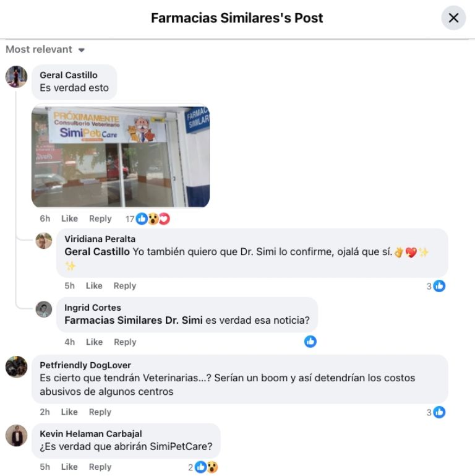Open the Kevin Helaman Carbajal name link
This screenshot has height=476, width=475.
tap(91, 434)
